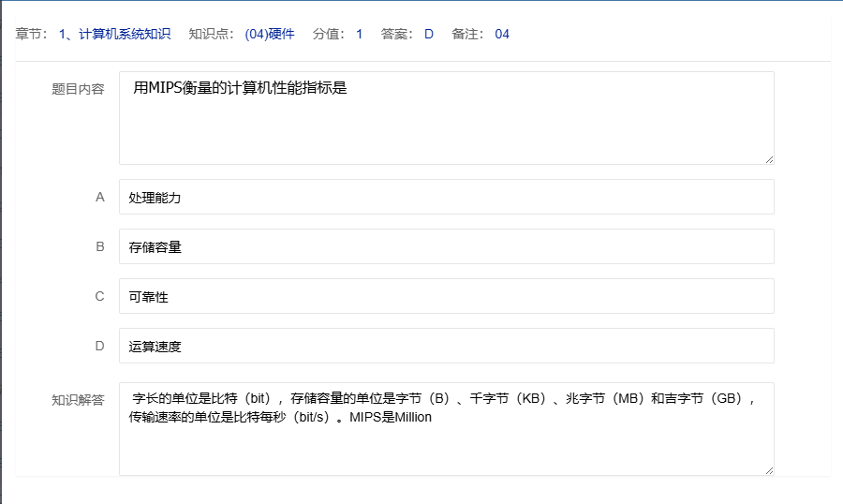Viewport: 843px width, 504px height.
Task: Click the answer value D in header
Action: coord(429,35)
